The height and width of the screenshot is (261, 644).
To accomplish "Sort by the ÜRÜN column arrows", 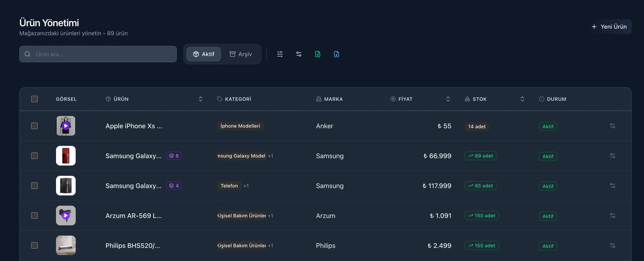I will [x=200, y=99].
